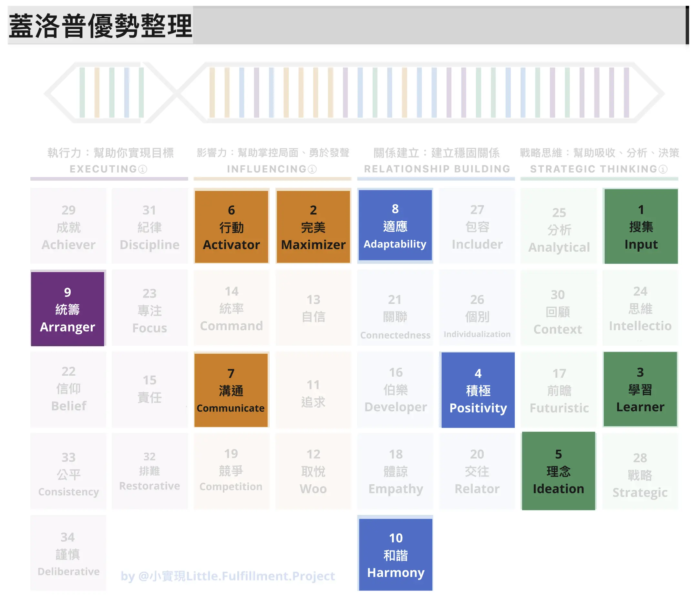Click the 1 Input green tile
Image resolution: width=700 pixels, height=597 pixels.
(641, 226)
